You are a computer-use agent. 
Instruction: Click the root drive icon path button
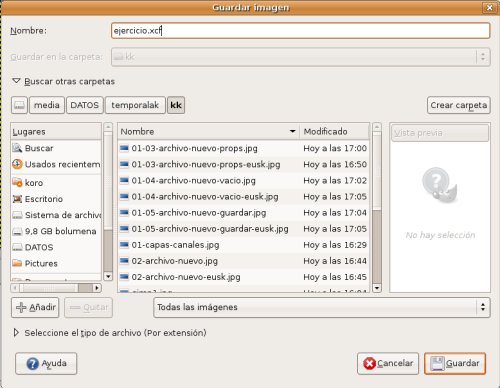19,105
